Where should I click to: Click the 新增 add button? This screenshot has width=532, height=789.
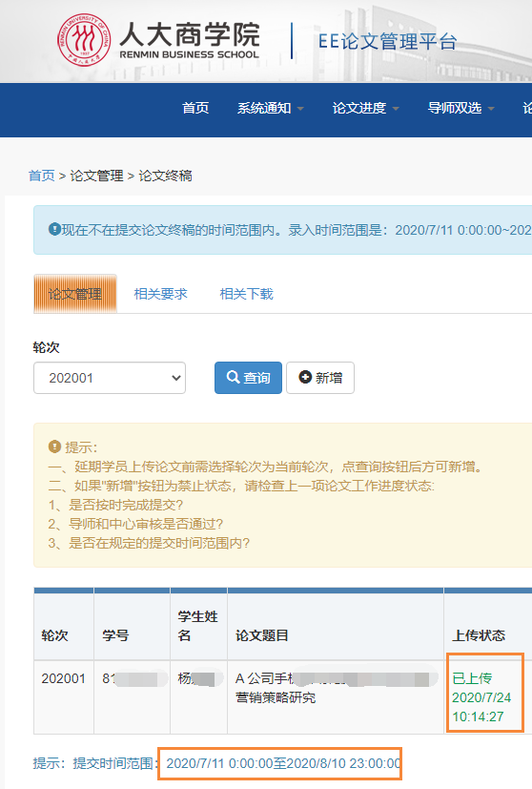coord(320,378)
